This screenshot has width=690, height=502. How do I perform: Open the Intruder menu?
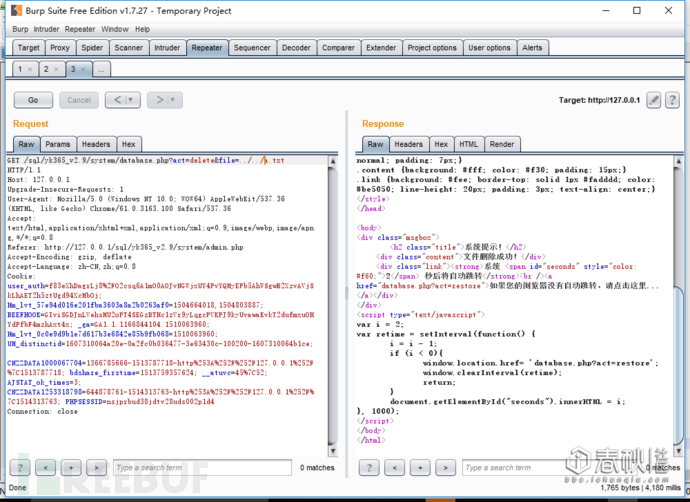(x=46, y=29)
